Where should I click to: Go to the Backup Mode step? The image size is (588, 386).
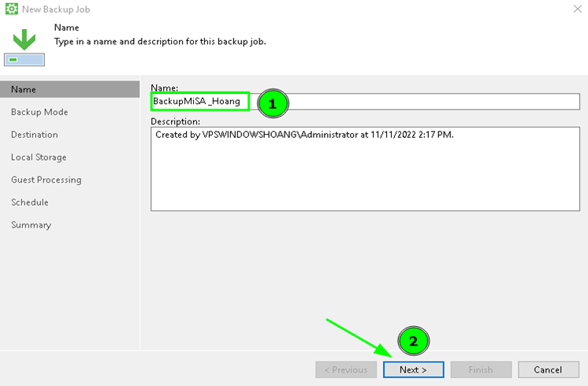pos(39,113)
